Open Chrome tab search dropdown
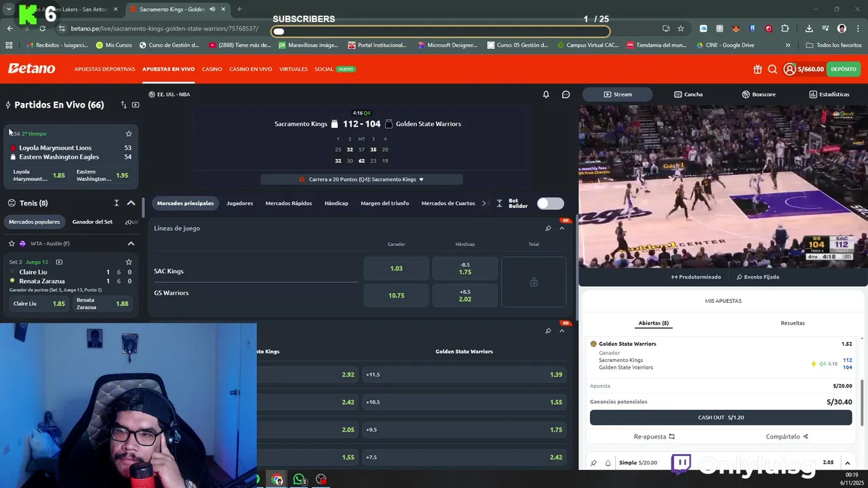The image size is (868, 488). (x=9, y=9)
